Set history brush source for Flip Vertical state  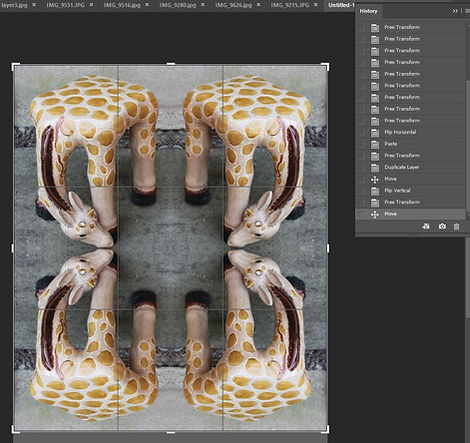click(362, 191)
